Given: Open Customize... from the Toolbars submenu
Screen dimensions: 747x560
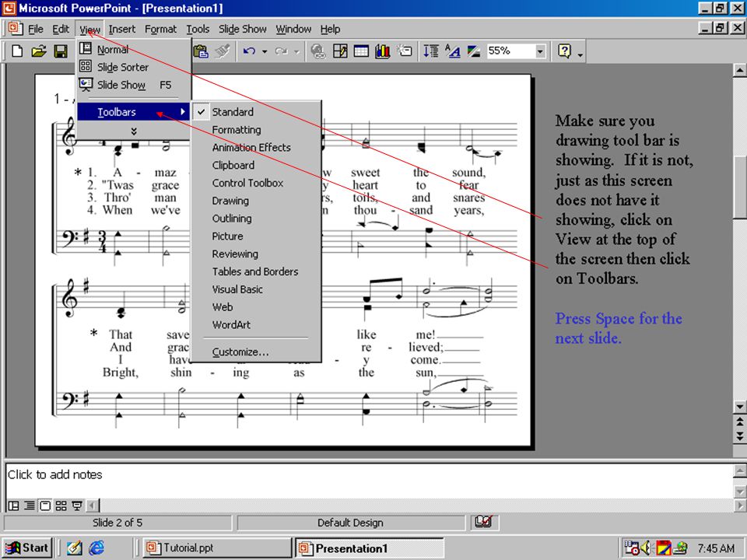Looking at the screenshot, I should click(256, 352).
